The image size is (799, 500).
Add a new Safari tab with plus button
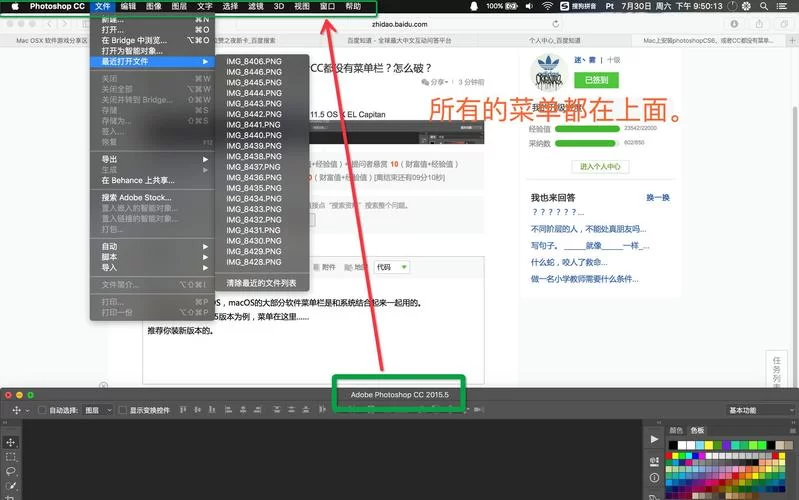pyautogui.click(x=792, y=40)
